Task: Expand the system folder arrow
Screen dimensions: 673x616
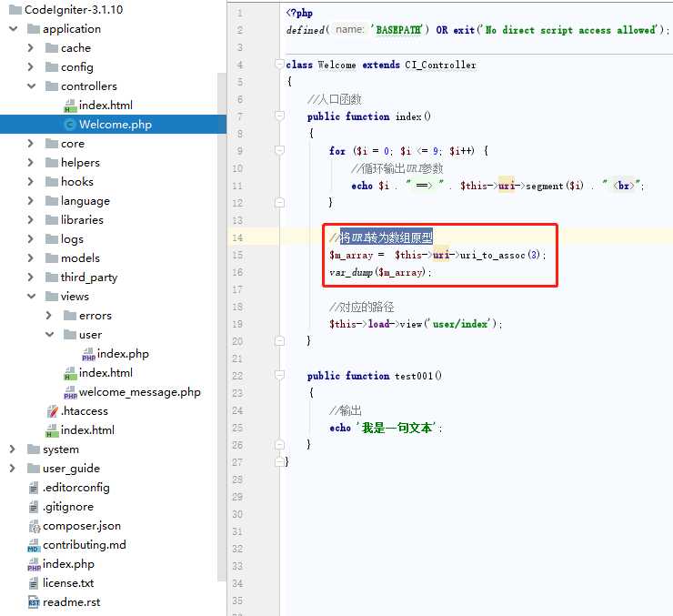Action: tap(13, 449)
